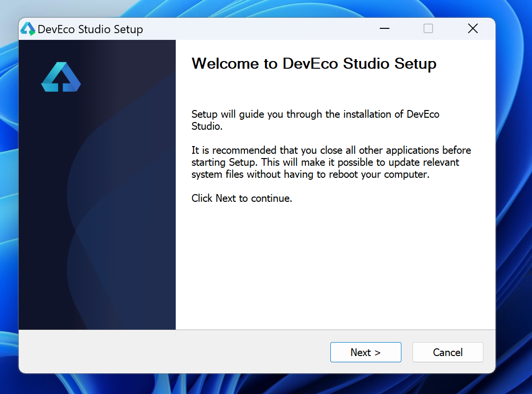
Task: Click the disabled maximize button
Action: pyautogui.click(x=428, y=28)
